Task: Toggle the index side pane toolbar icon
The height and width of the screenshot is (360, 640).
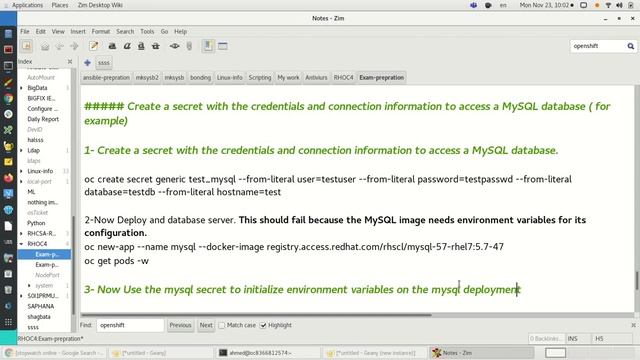Action: [27, 46]
